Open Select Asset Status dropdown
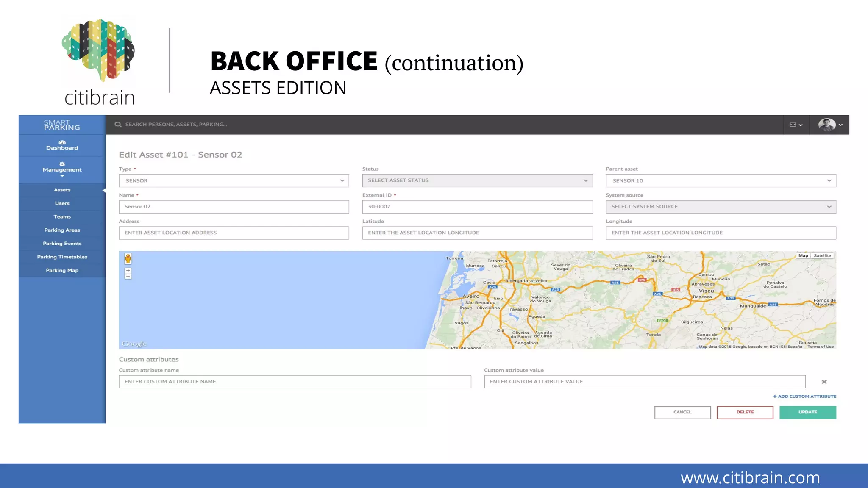Image resolution: width=868 pixels, height=488 pixels. pos(477,180)
